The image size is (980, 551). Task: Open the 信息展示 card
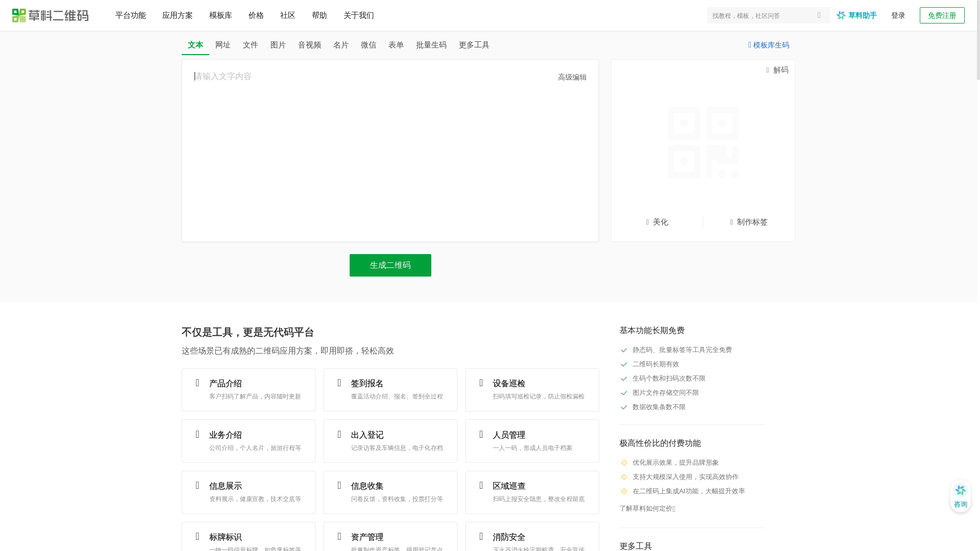coord(249,492)
